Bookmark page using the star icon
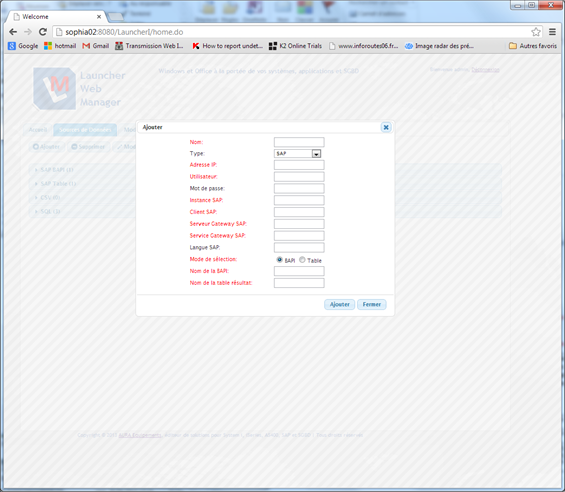The image size is (565, 492). pos(536,32)
